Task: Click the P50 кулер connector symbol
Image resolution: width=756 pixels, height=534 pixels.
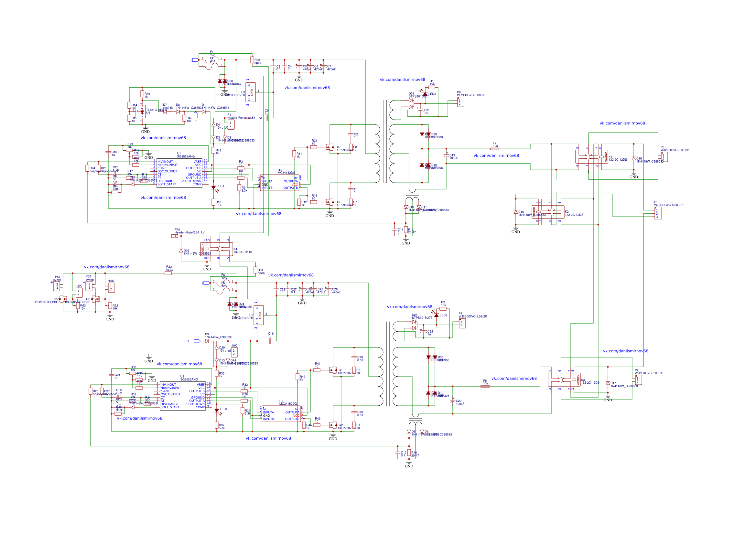Action: (x=89, y=286)
